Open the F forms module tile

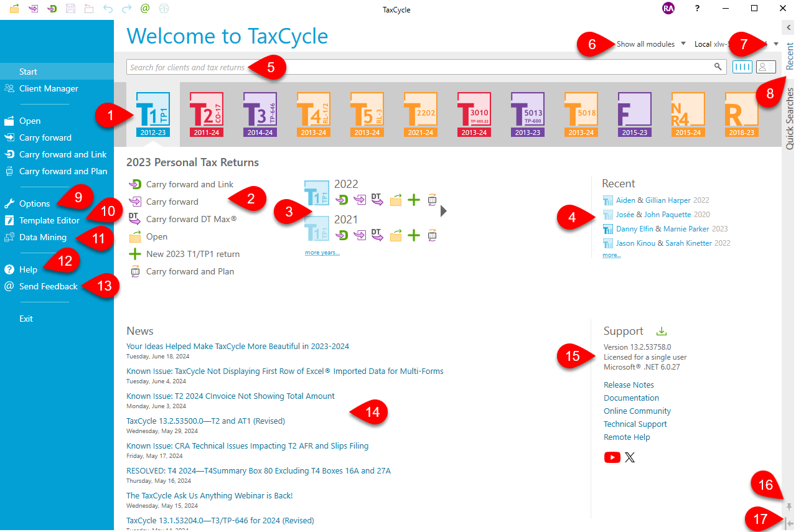pyautogui.click(x=634, y=114)
